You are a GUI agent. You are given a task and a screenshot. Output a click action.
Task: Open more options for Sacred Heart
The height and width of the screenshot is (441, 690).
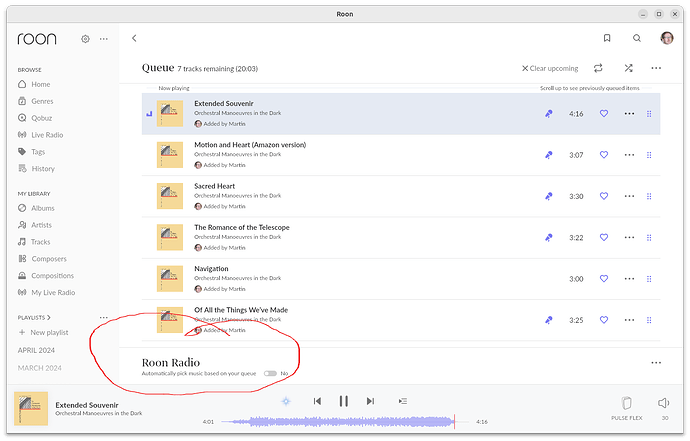pyautogui.click(x=629, y=197)
